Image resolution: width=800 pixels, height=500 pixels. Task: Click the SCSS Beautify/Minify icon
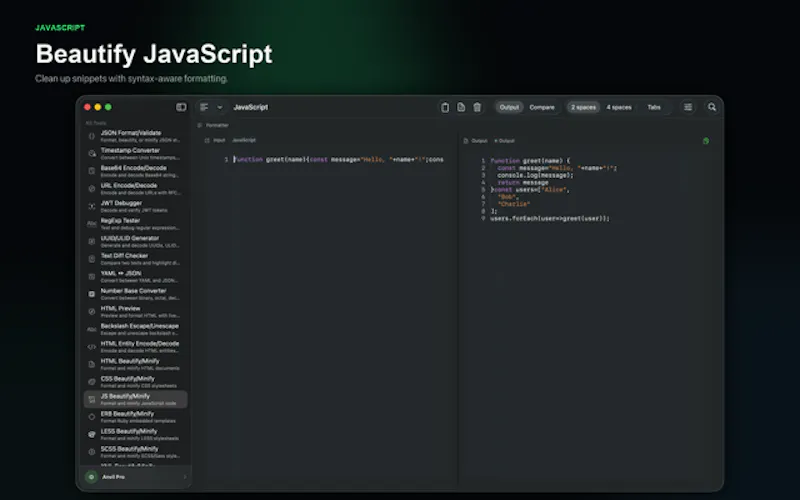pos(92,452)
